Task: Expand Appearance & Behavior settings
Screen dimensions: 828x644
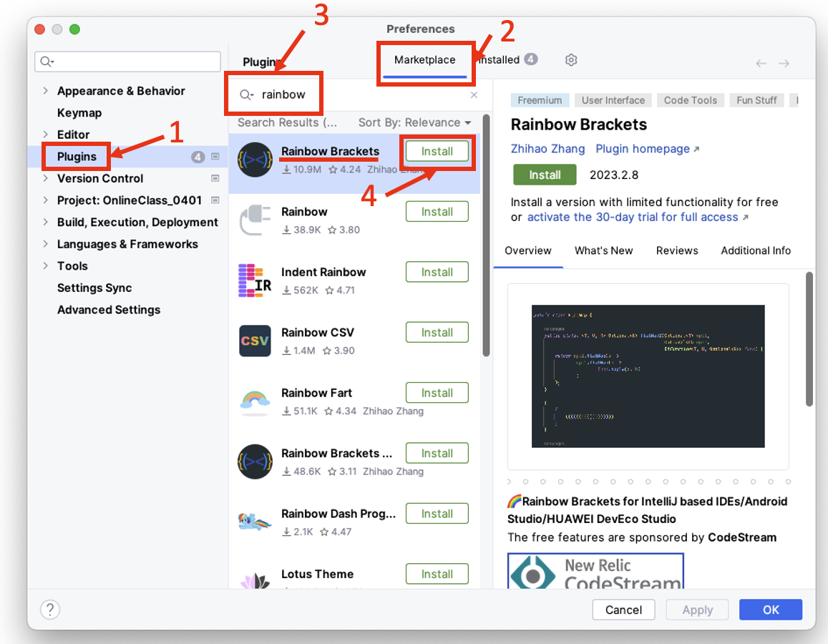Action: point(45,91)
